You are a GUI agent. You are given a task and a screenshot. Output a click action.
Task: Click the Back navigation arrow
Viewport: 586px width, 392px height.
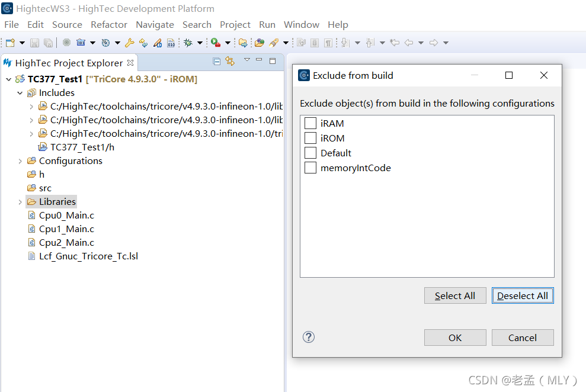409,43
